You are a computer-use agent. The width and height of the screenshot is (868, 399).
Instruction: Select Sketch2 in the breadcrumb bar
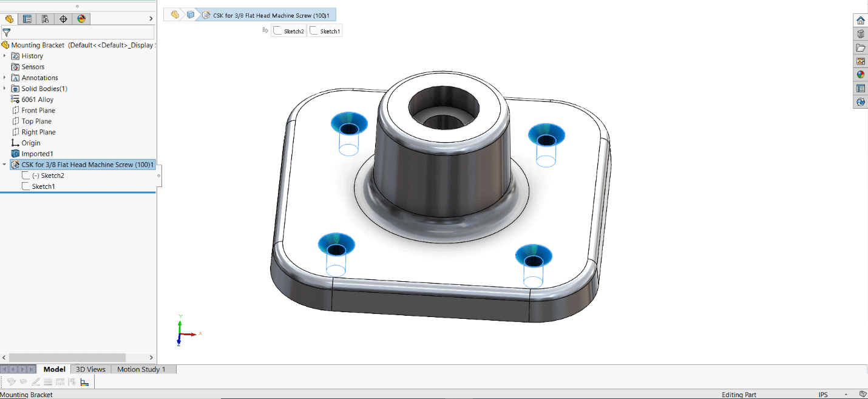click(289, 30)
